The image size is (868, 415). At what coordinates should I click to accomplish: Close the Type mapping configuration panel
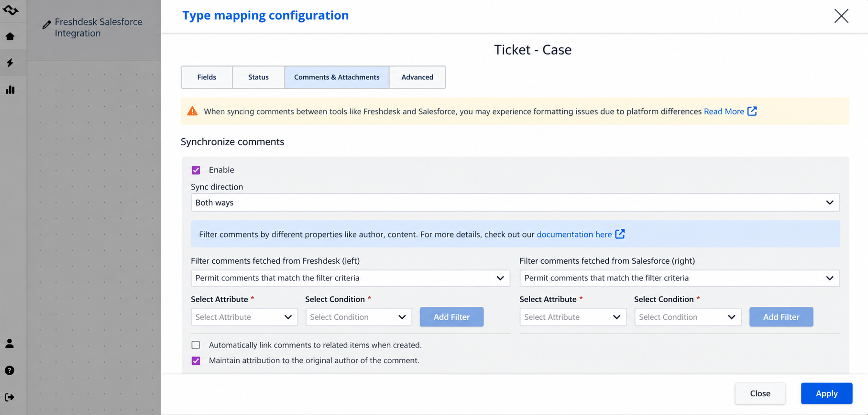point(841,16)
